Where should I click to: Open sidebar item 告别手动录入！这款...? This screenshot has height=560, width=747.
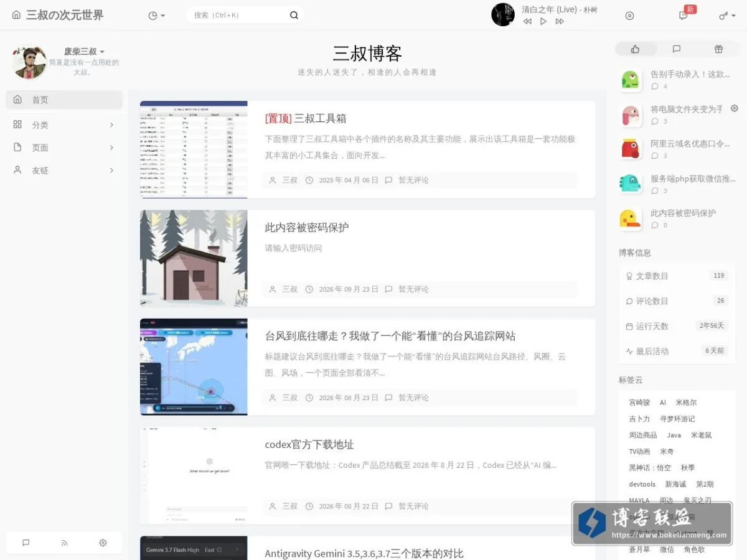690,74
